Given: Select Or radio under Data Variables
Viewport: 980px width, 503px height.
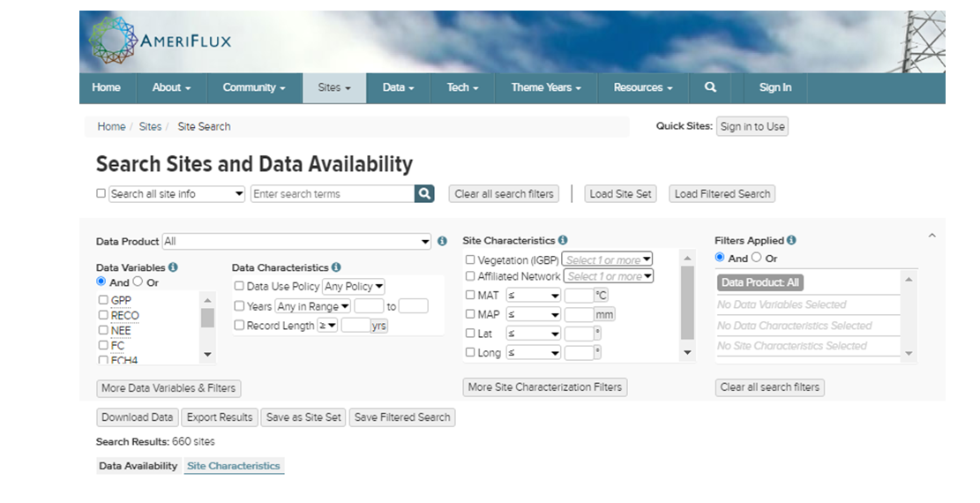Looking at the screenshot, I should point(138,282).
